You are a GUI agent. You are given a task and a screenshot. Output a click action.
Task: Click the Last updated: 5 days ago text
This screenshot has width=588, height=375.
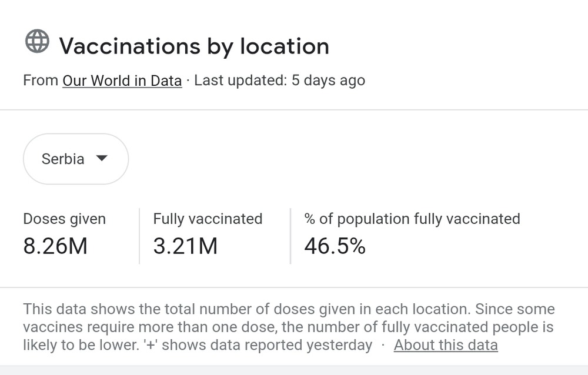pyautogui.click(x=279, y=81)
